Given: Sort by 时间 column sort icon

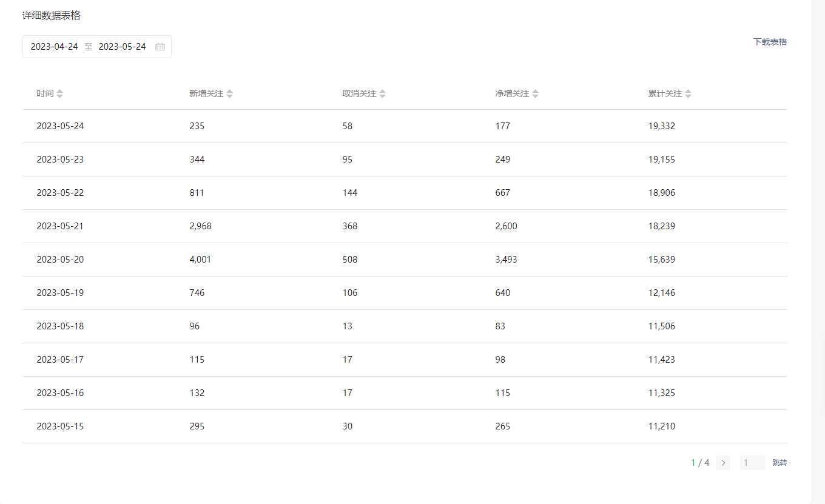Looking at the screenshot, I should (59, 94).
